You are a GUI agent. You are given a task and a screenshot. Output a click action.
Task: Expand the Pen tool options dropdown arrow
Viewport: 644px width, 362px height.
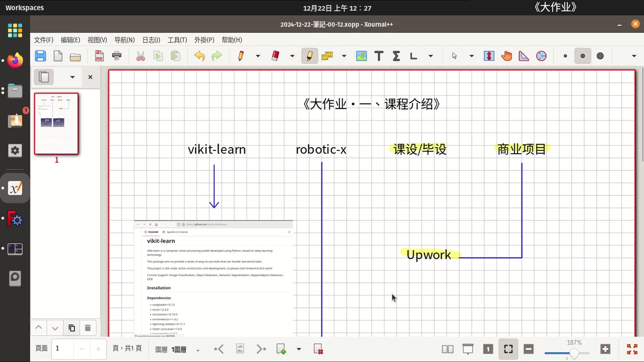(258, 56)
